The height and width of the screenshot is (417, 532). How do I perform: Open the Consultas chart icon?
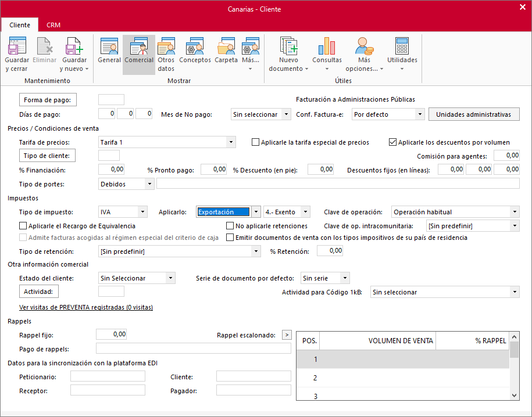pos(327,46)
